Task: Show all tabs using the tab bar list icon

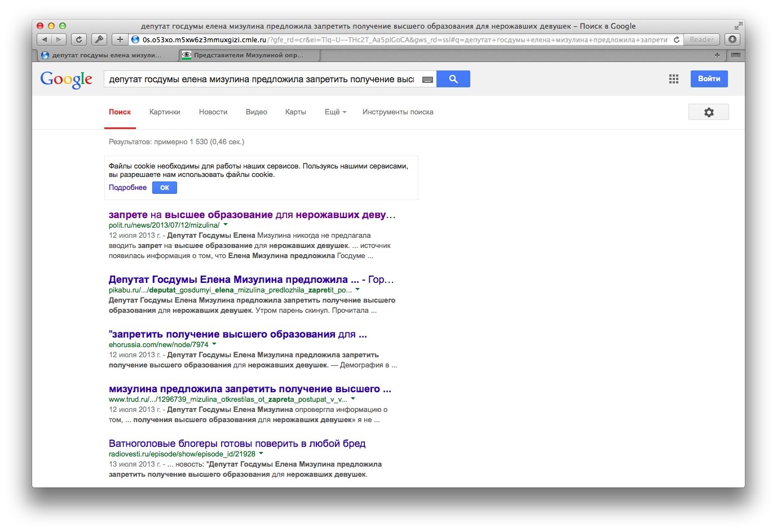Action: [735, 55]
